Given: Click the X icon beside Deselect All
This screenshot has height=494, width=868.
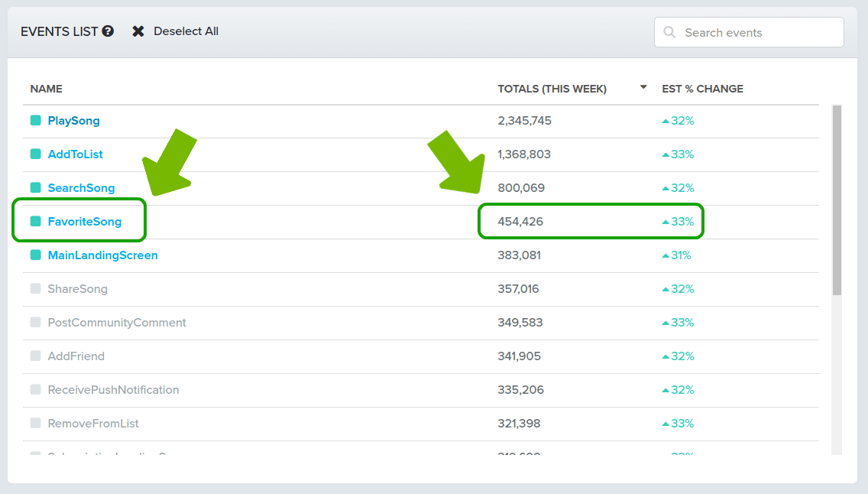Looking at the screenshot, I should point(138,31).
